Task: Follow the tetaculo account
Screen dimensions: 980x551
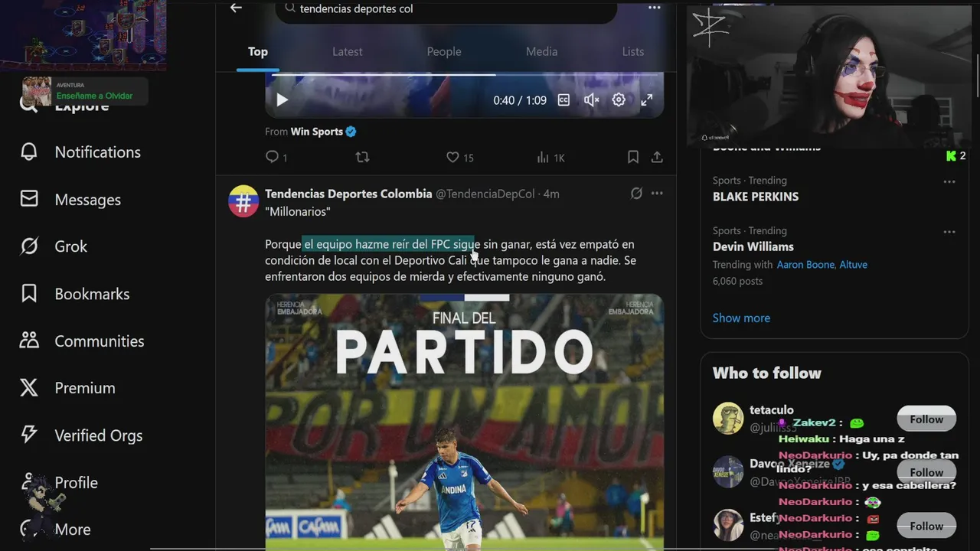Action: (x=926, y=419)
